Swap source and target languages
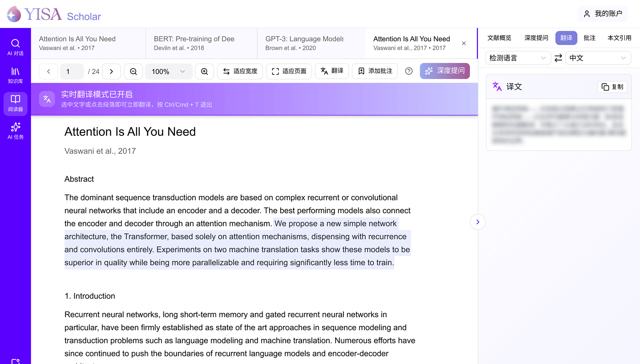 (x=558, y=58)
